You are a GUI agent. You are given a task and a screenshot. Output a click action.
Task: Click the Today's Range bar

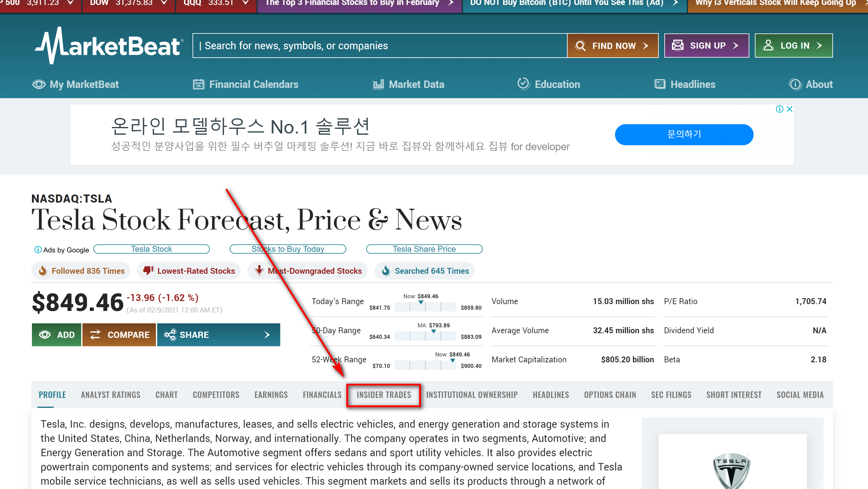pyautogui.click(x=425, y=307)
